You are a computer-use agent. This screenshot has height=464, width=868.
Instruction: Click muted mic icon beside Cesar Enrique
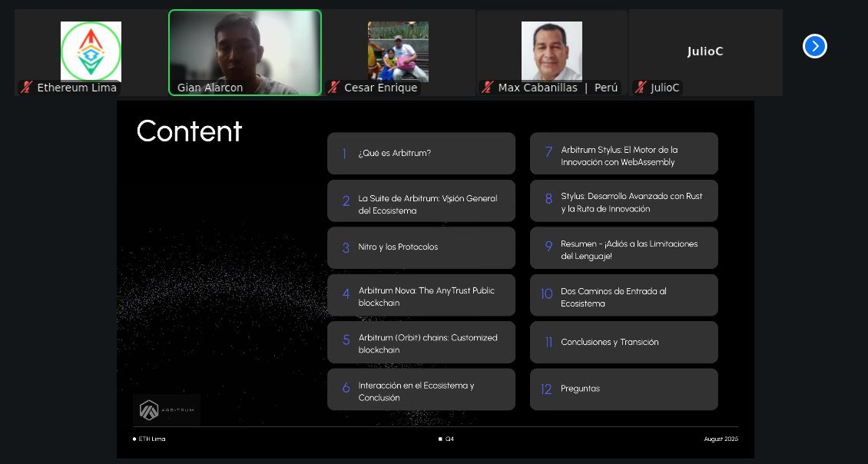coord(334,88)
